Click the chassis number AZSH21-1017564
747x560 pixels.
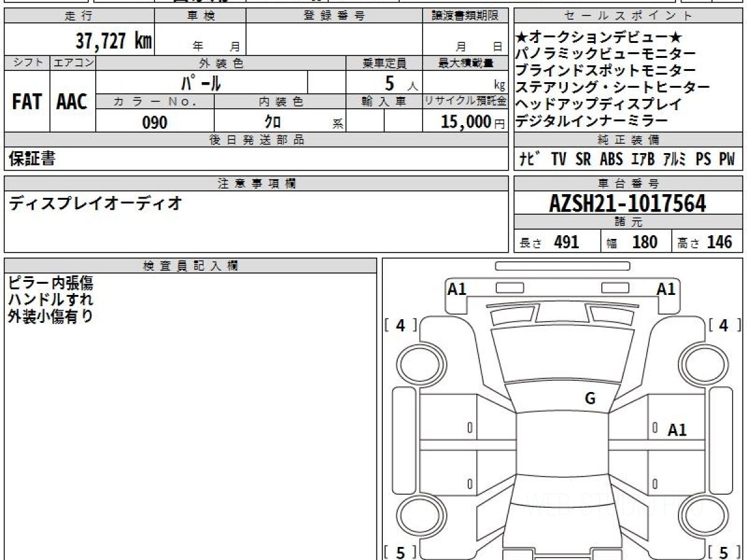point(627,203)
